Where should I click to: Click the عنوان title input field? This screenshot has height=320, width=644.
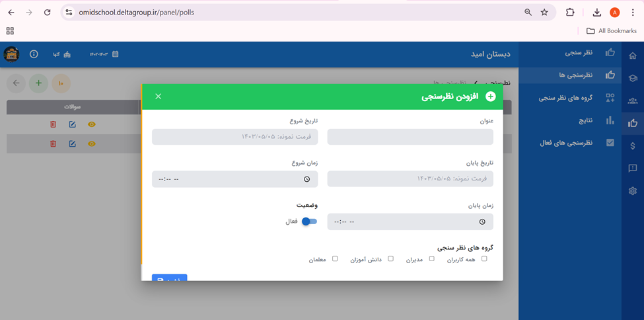point(410,137)
